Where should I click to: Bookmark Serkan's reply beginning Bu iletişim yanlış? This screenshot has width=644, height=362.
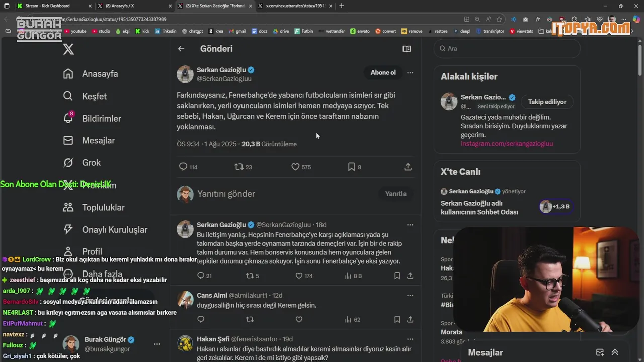(397, 276)
